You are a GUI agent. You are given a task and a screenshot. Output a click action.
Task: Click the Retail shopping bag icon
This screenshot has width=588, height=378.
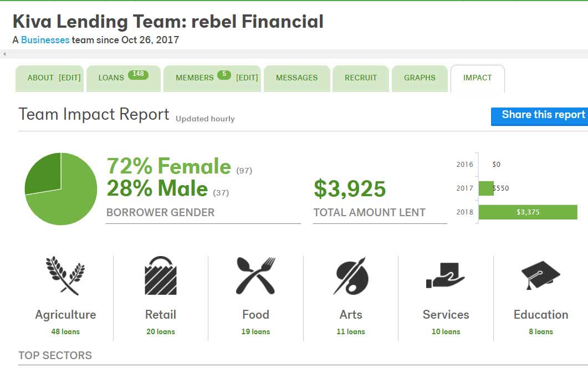(161, 275)
